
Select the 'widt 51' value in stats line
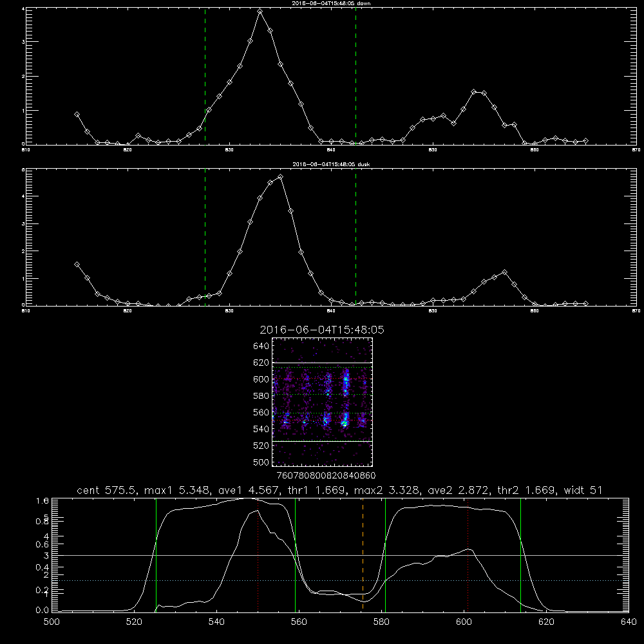[x=583, y=490]
